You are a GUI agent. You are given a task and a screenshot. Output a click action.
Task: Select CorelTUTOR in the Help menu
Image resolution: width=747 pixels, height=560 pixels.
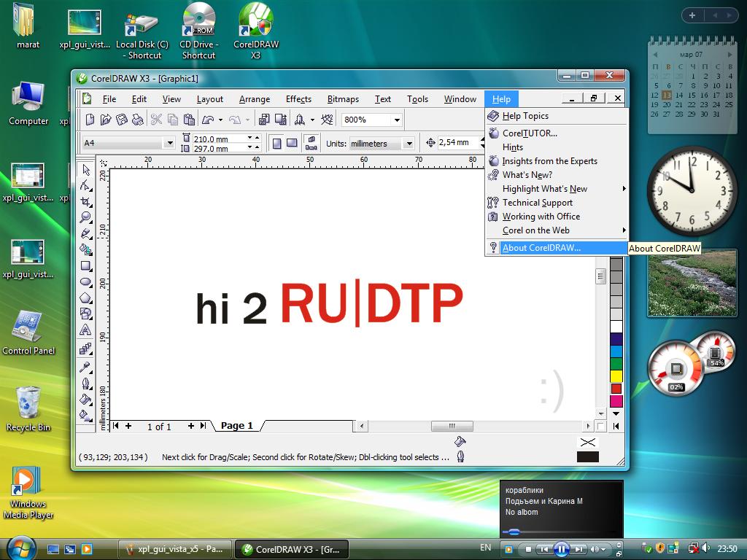pos(557,133)
